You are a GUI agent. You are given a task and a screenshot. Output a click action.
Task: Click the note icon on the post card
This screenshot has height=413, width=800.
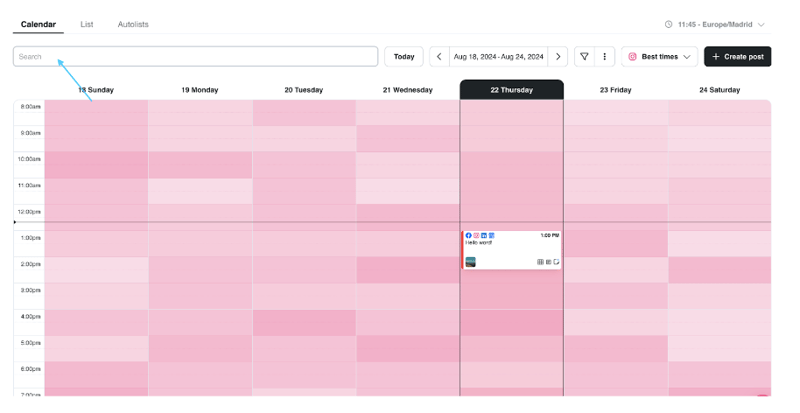(556, 262)
